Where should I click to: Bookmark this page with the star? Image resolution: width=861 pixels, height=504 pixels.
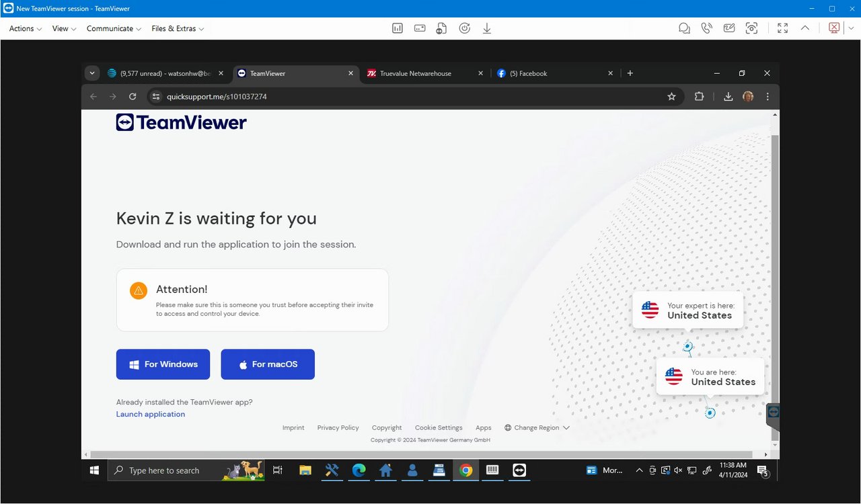(x=671, y=97)
